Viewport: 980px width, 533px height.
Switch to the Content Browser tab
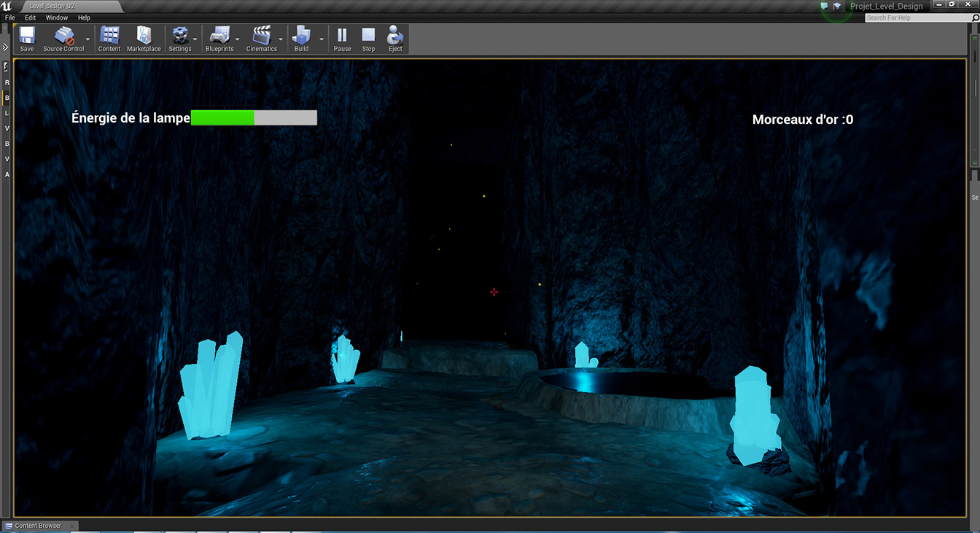tap(38, 526)
